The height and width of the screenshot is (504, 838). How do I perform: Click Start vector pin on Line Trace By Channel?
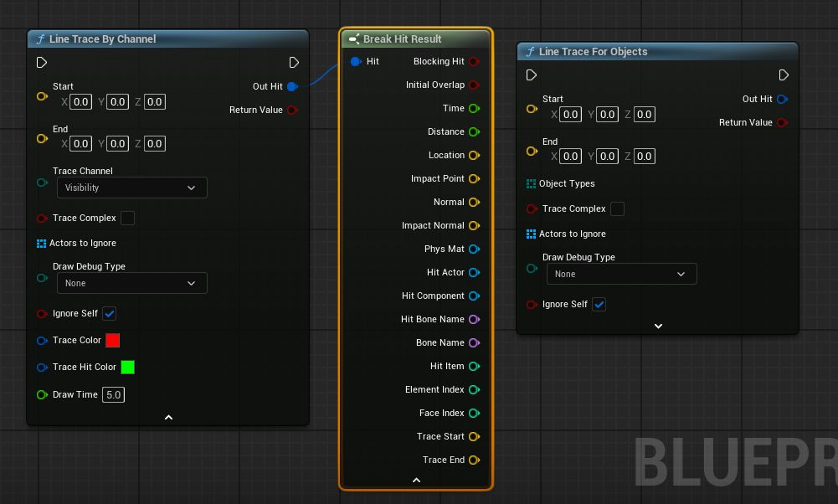(x=42, y=96)
